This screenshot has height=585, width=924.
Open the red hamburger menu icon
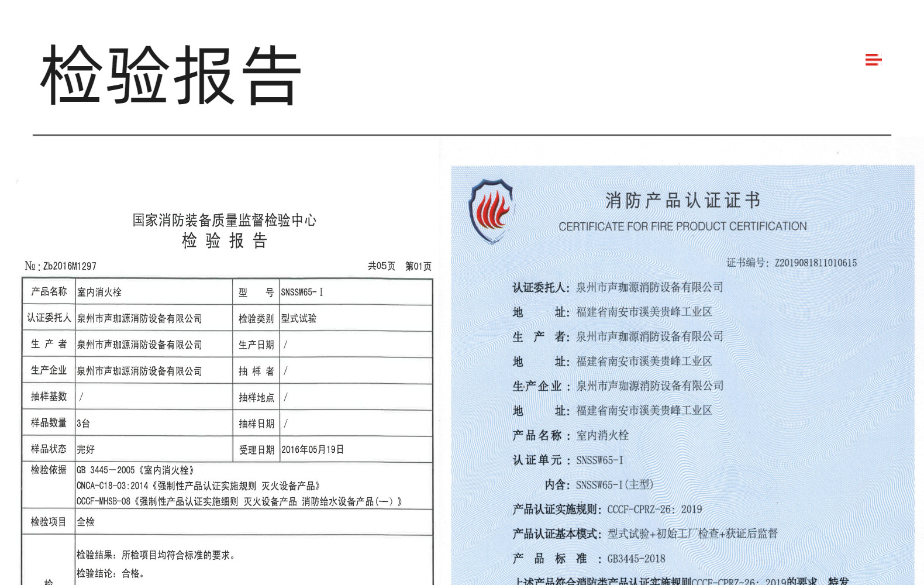tap(873, 60)
